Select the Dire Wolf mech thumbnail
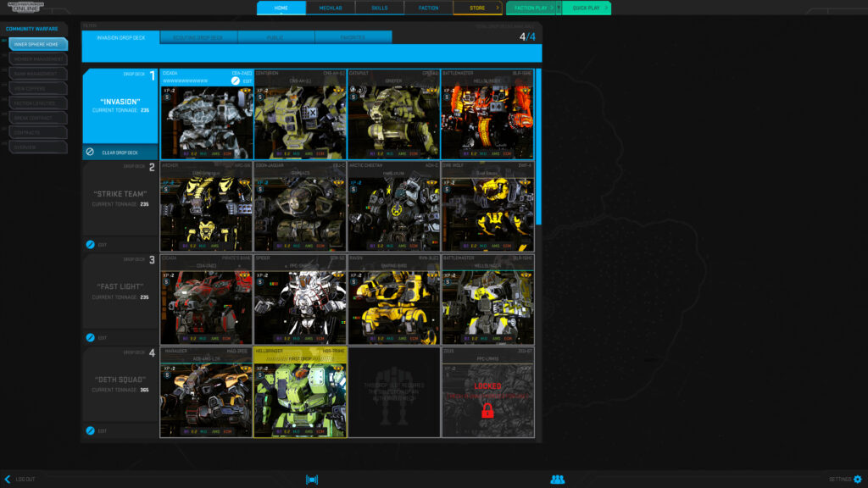868x488 pixels. (487, 214)
